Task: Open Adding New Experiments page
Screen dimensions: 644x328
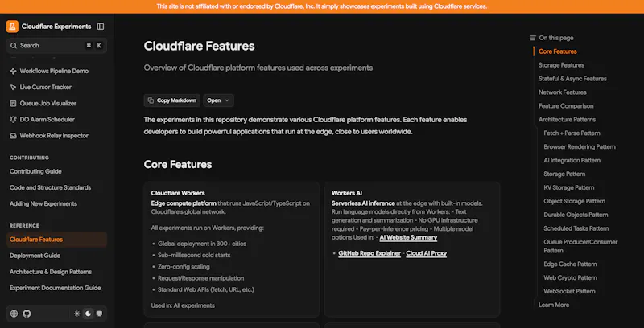Action: coord(43,203)
